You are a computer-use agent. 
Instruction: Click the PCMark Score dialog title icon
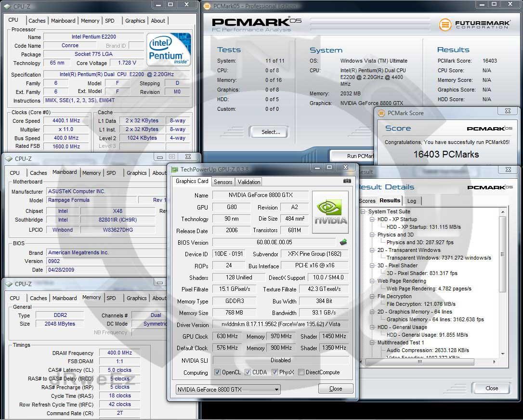pyautogui.click(x=381, y=113)
